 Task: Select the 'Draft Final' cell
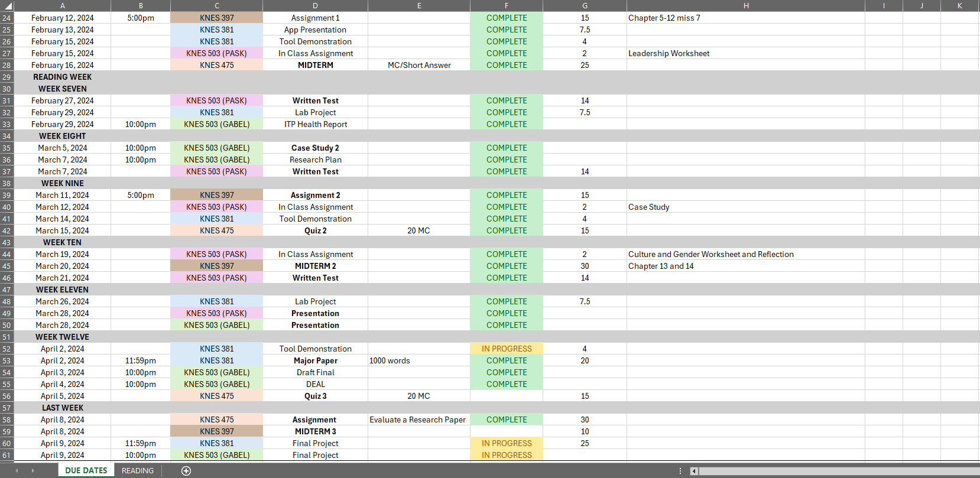pos(315,372)
